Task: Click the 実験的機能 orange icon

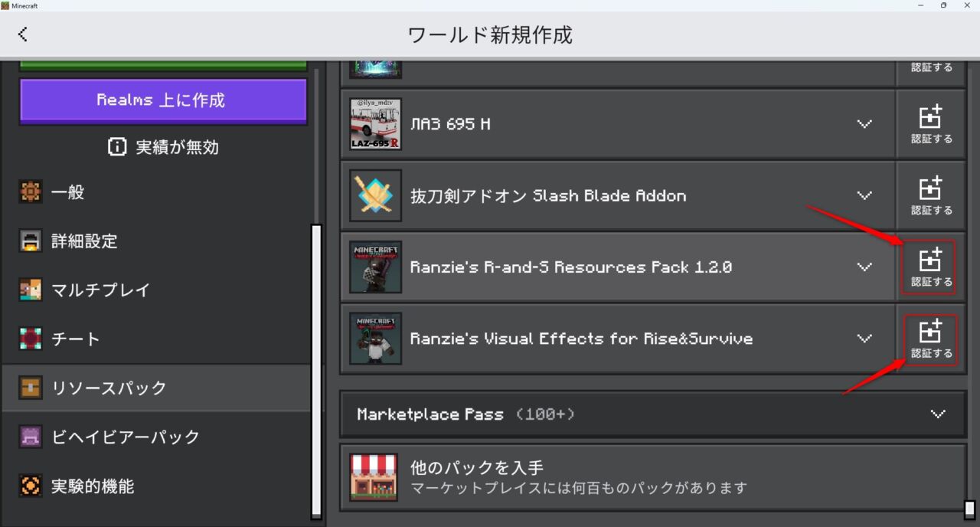Action: coord(31,486)
